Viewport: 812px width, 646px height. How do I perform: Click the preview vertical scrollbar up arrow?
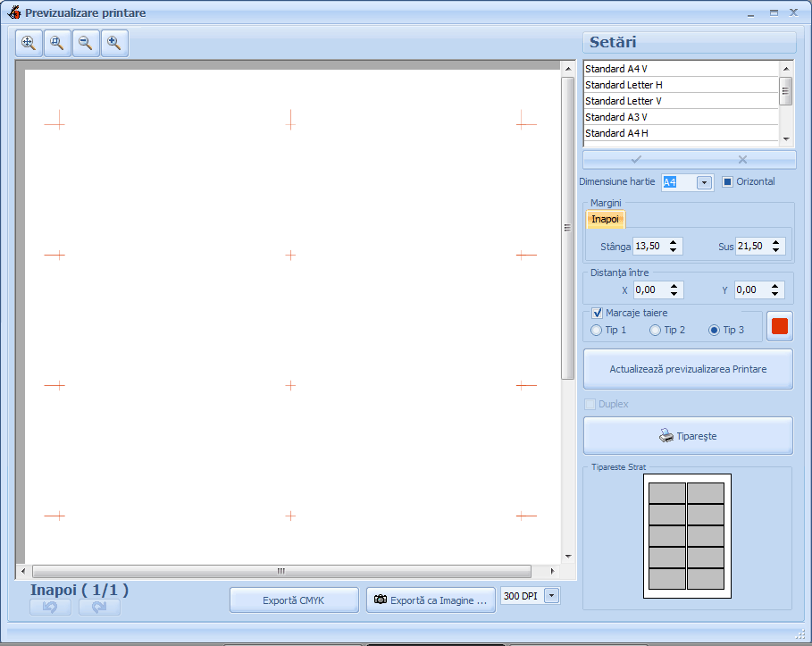click(568, 69)
